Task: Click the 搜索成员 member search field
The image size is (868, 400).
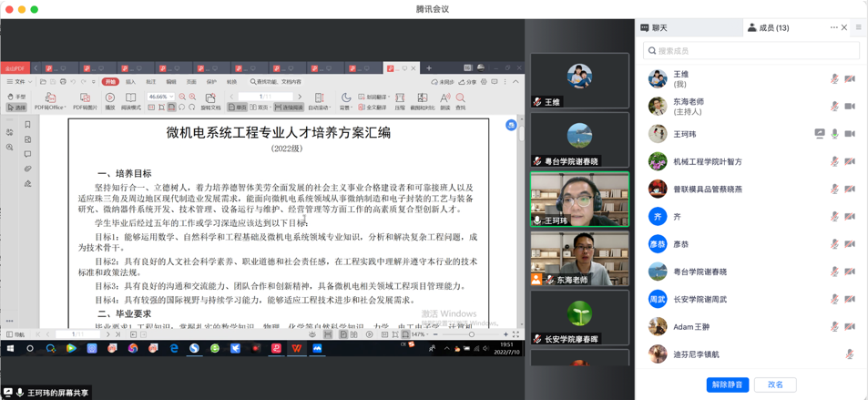Action: click(x=751, y=51)
